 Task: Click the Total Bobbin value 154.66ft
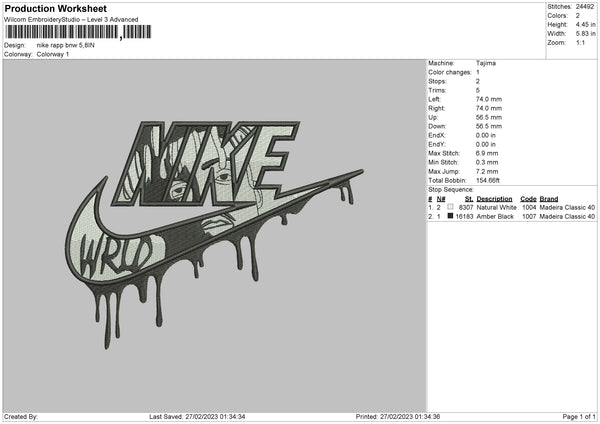tap(488, 180)
